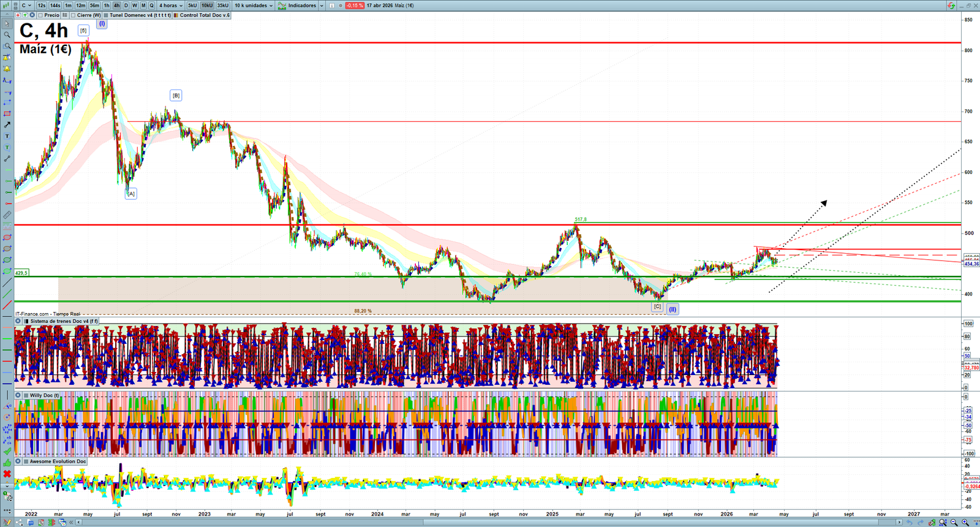Select the arrow cursor tool in left toolbar
Viewport: 980px width, 527px height.
(7, 24)
